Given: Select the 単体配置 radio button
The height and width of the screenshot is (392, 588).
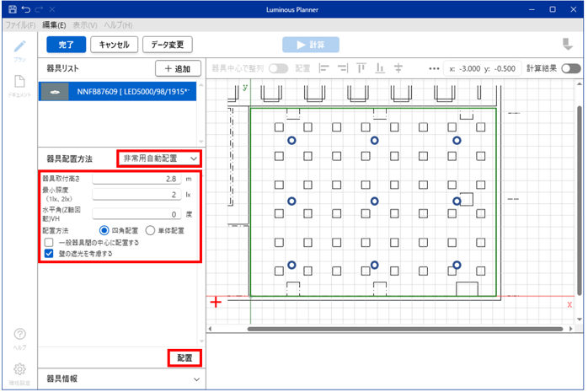Looking at the screenshot, I should pos(151,229).
